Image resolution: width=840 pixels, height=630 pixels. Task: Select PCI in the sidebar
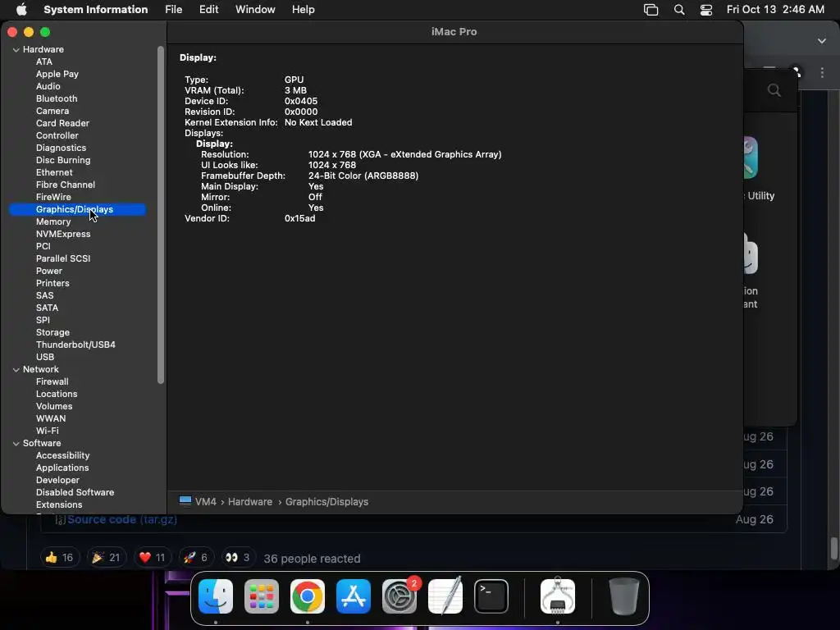[43, 246]
